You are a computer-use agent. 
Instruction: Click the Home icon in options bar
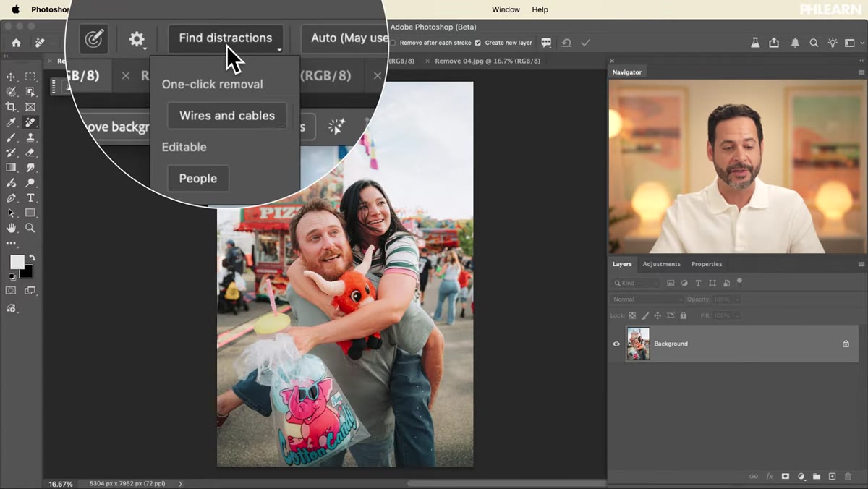pyautogui.click(x=16, y=43)
